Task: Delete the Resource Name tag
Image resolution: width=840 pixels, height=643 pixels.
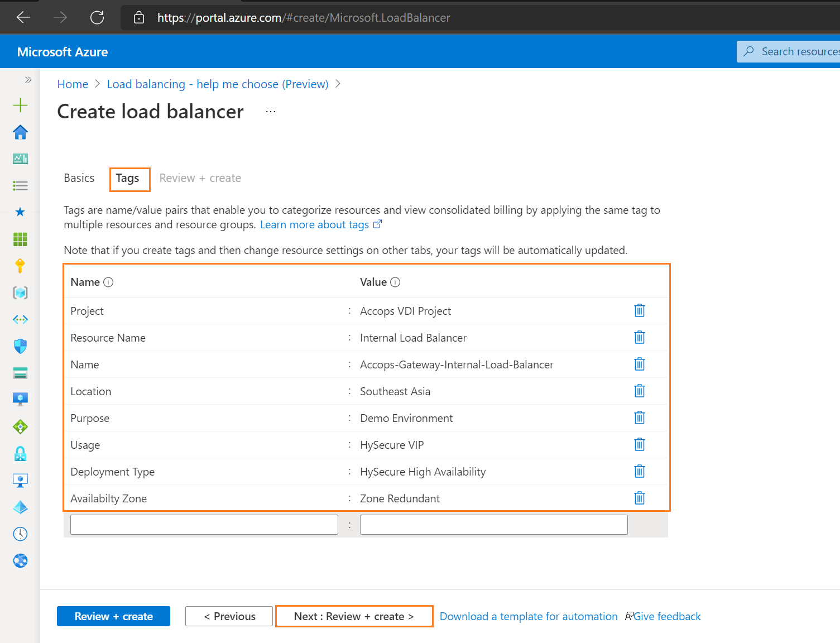Action: tap(640, 337)
